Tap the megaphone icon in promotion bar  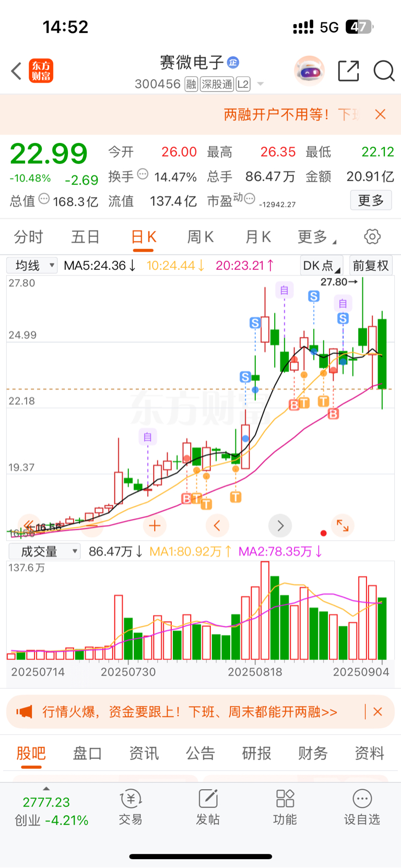(24, 711)
